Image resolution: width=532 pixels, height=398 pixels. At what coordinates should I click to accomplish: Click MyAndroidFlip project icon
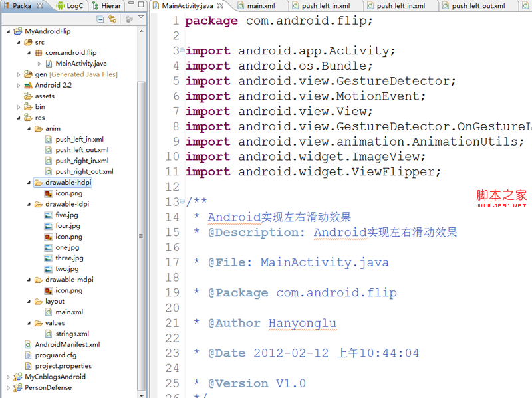coord(18,31)
